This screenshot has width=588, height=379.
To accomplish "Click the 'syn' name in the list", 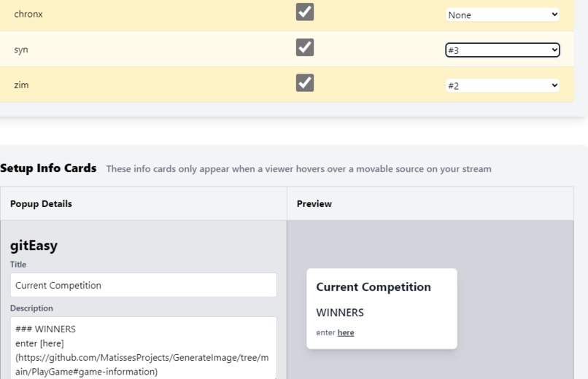I will pos(21,50).
